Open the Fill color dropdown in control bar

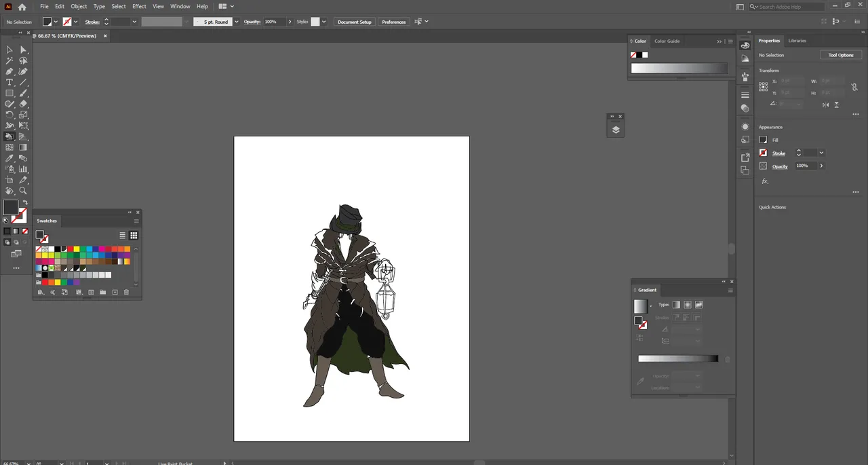[56, 22]
